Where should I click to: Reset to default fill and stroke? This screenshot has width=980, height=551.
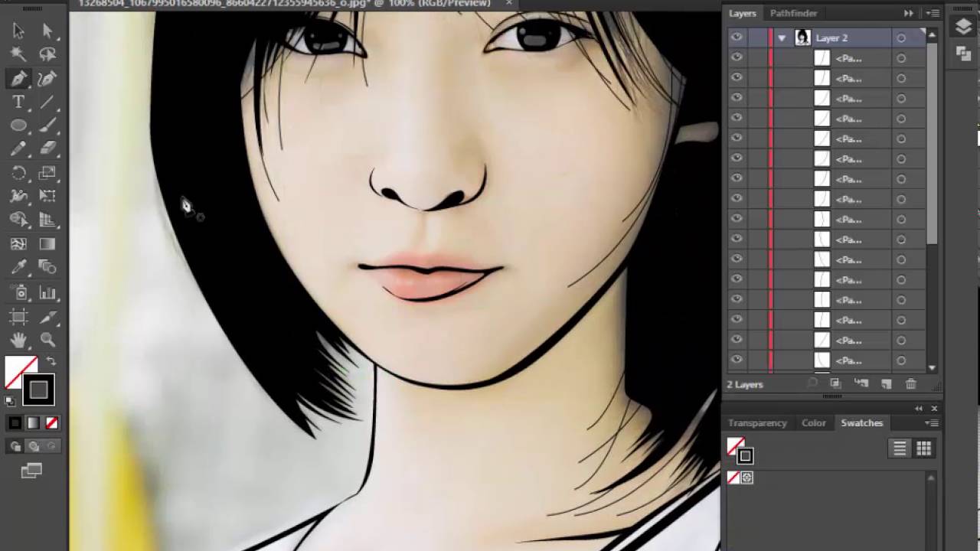click(10, 400)
